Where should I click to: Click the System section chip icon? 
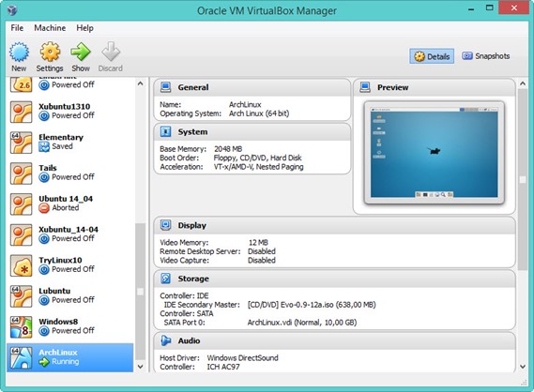(165, 131)
